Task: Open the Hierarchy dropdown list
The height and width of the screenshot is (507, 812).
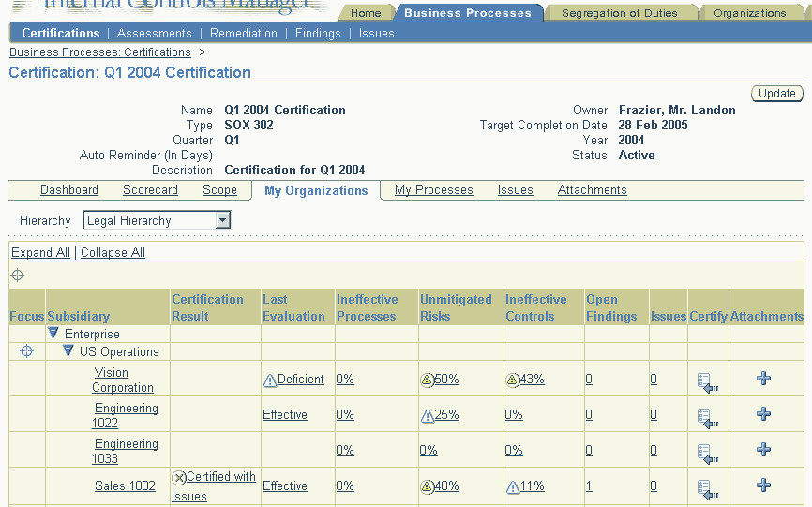Action: pyautogui.click(x=222, y=220)
